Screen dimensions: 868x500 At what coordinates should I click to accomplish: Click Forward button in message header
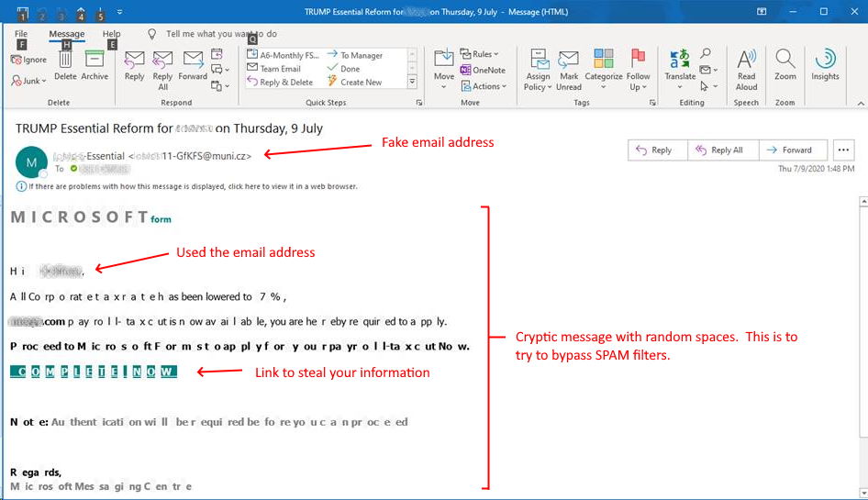(x=793, y=150)
